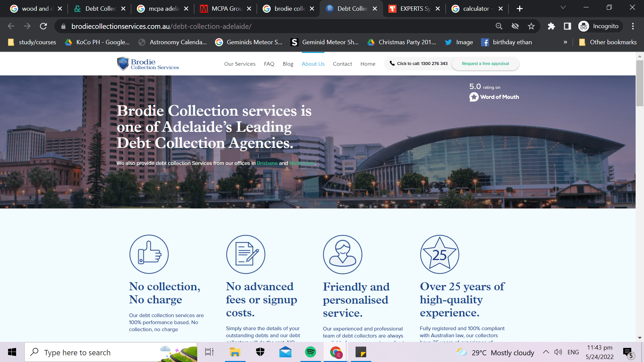644x362 pixels.
Task: Click the person Friendly service icon
Action: pyautogui.click(x=342, y=254)
